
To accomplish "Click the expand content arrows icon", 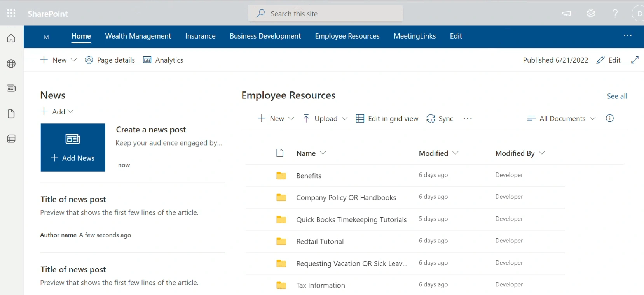I will point(635,60).
